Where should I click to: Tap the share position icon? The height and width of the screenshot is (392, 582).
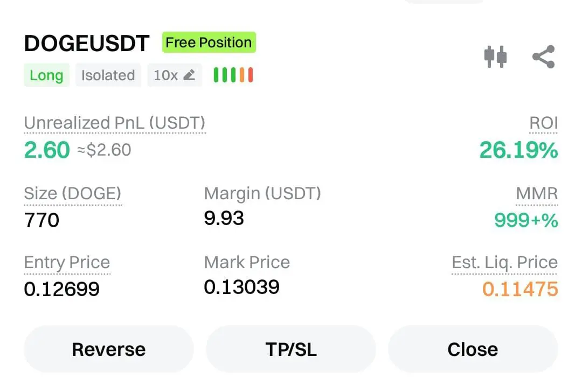pyautogui.click(x=543, y=57)
